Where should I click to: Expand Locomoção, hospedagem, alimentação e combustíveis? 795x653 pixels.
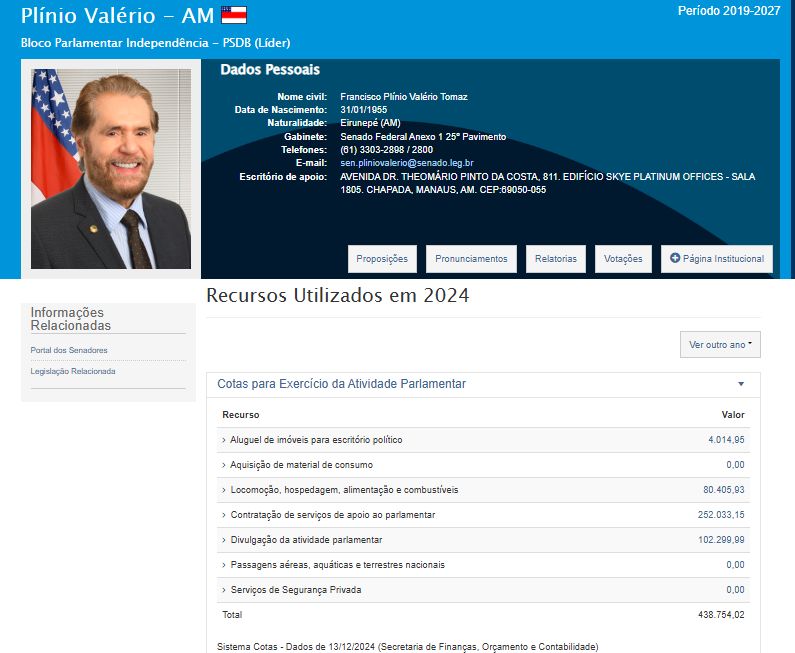[340, 490]
